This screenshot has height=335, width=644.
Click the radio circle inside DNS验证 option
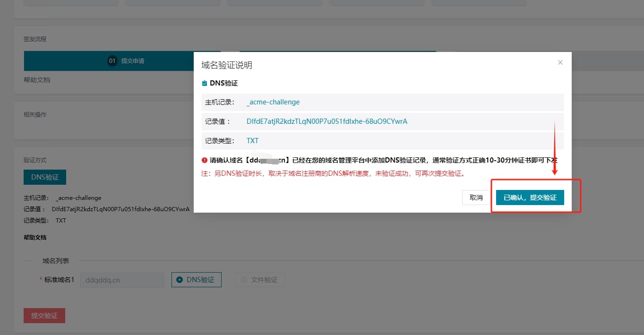pos(180,280)
